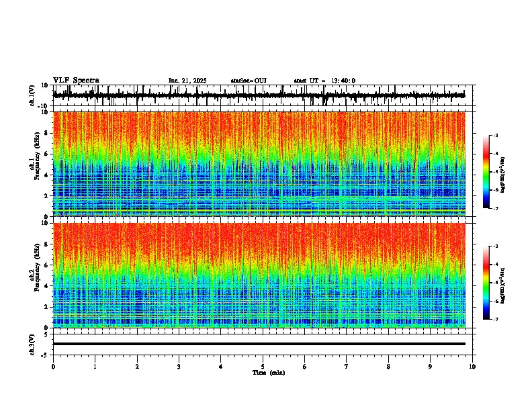The image size is (532, 411).
Task: Click time axis tick label "3"
Action: (179, 367)
